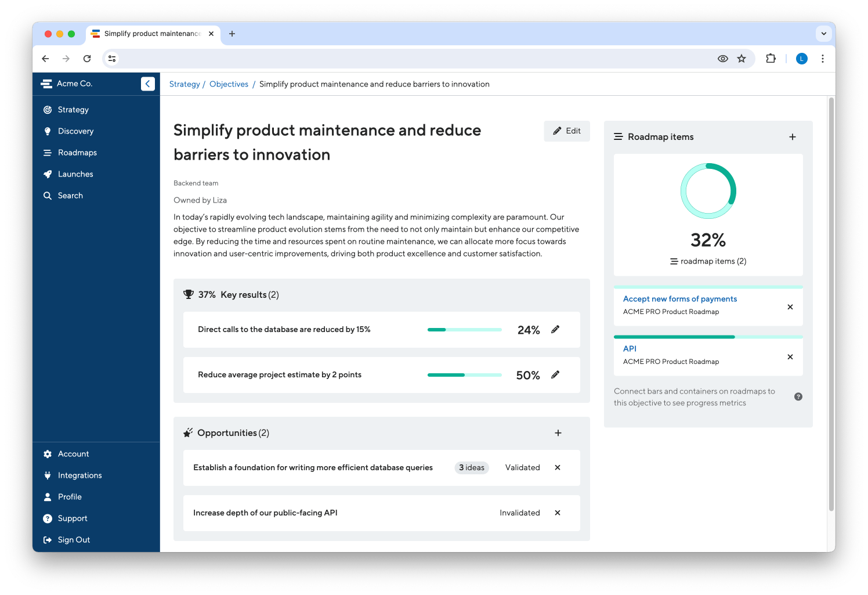This screenshot has width=868, height=595.
Task: Collapse the navigation sidebar
Action: tap(148, 84)
